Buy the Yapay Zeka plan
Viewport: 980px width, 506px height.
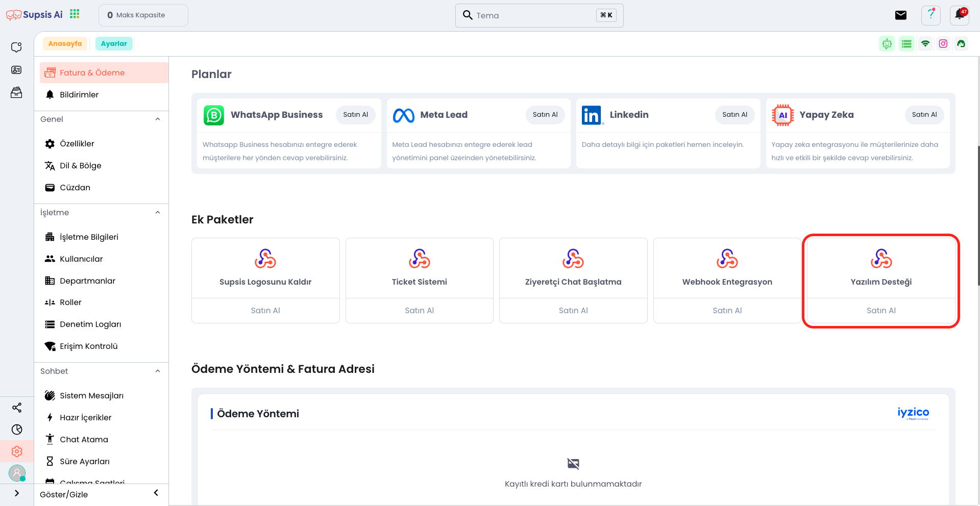[x=924, y=115]
